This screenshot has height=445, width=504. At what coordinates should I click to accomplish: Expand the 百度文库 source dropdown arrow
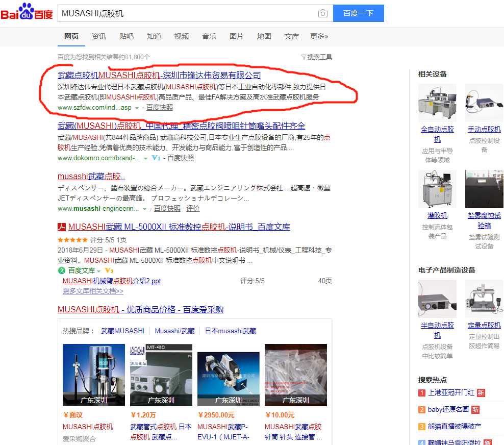[98, 271]
